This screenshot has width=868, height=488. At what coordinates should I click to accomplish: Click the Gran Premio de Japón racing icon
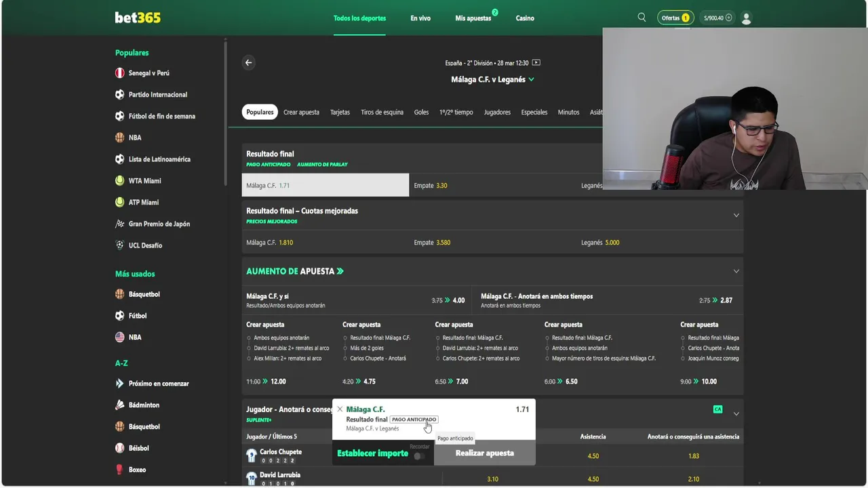coord(119,224)
